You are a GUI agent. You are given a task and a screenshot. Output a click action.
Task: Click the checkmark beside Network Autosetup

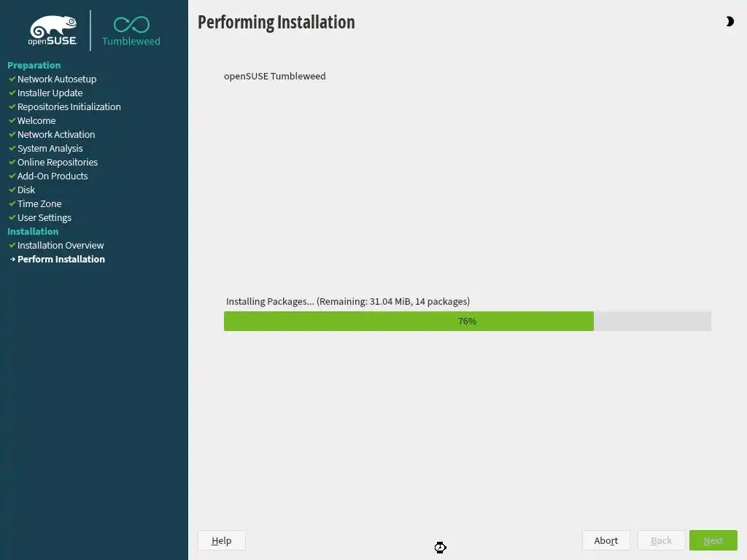(12, 79)
